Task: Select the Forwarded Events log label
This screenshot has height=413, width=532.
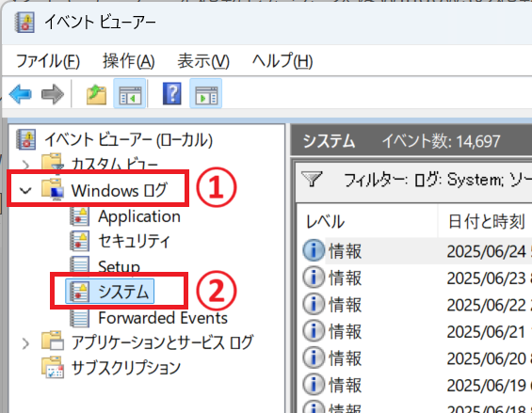Action: 163,318
